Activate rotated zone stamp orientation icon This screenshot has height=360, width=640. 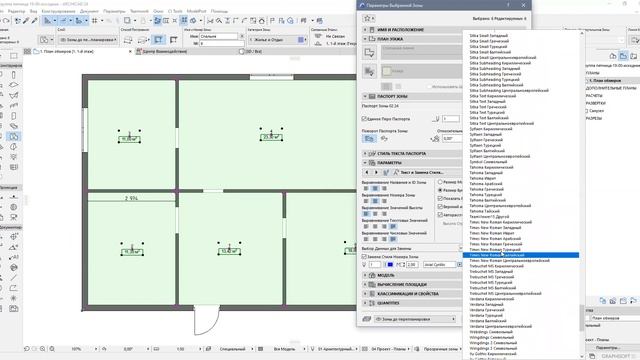click(384, 139)
